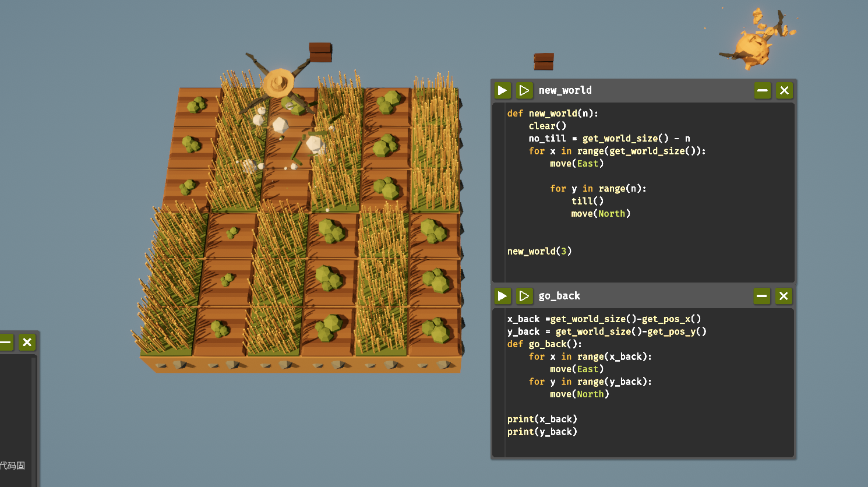Viewport: 868px width, 487px height.
Task: Run the new_world script
Action: 502,90
